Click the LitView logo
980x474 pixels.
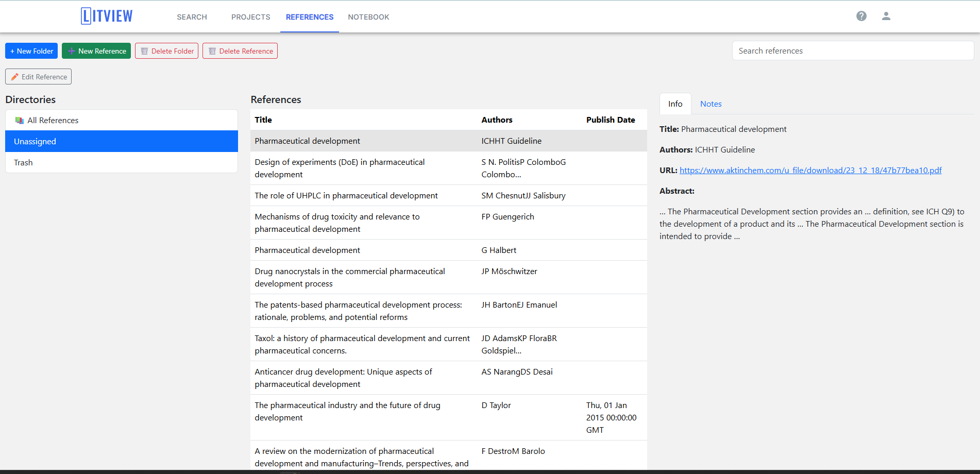click(x=107, y=16)
